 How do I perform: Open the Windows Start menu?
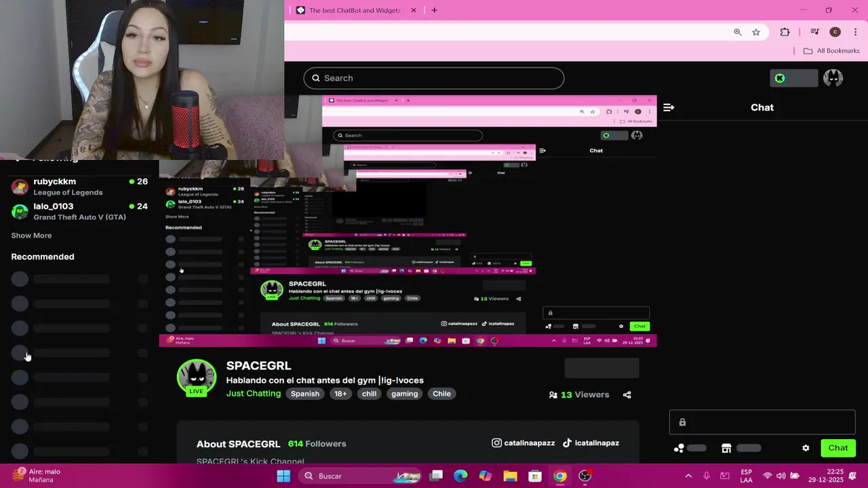pyautogui.click(x=283, y=476)
